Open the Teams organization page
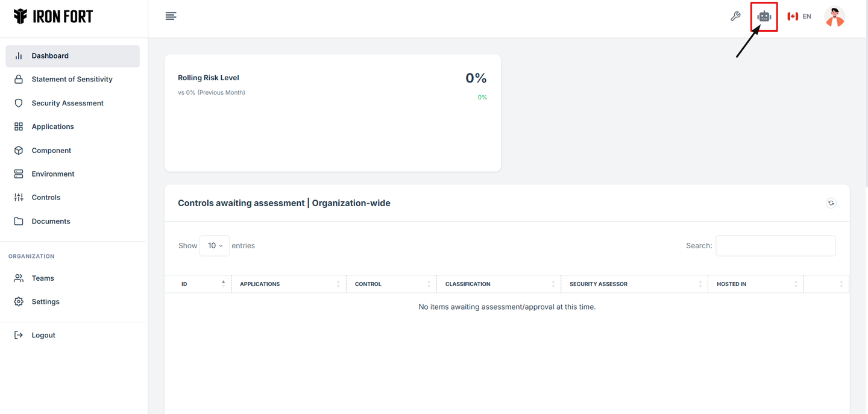This screenshot has width=868, height=414. pos(43,278)
